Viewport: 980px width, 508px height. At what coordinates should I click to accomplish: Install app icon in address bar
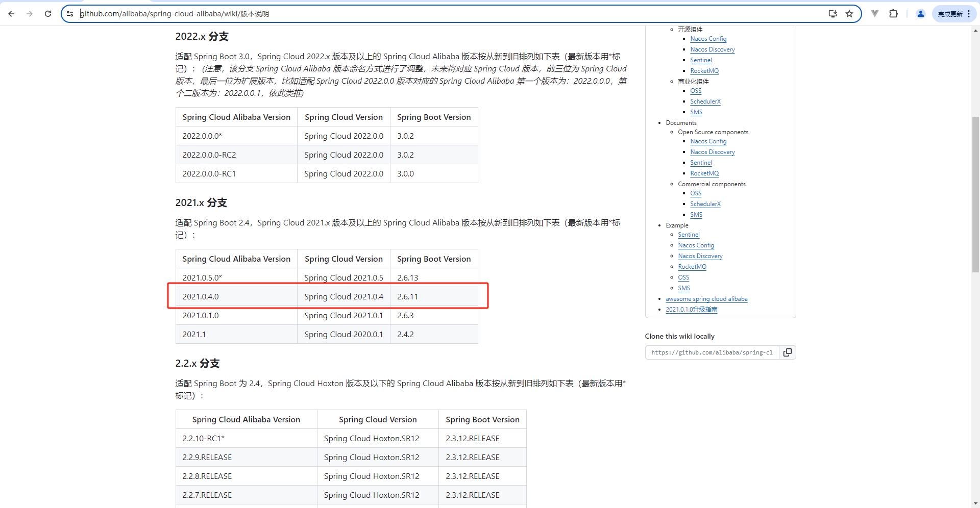click(x=832, y=14)
